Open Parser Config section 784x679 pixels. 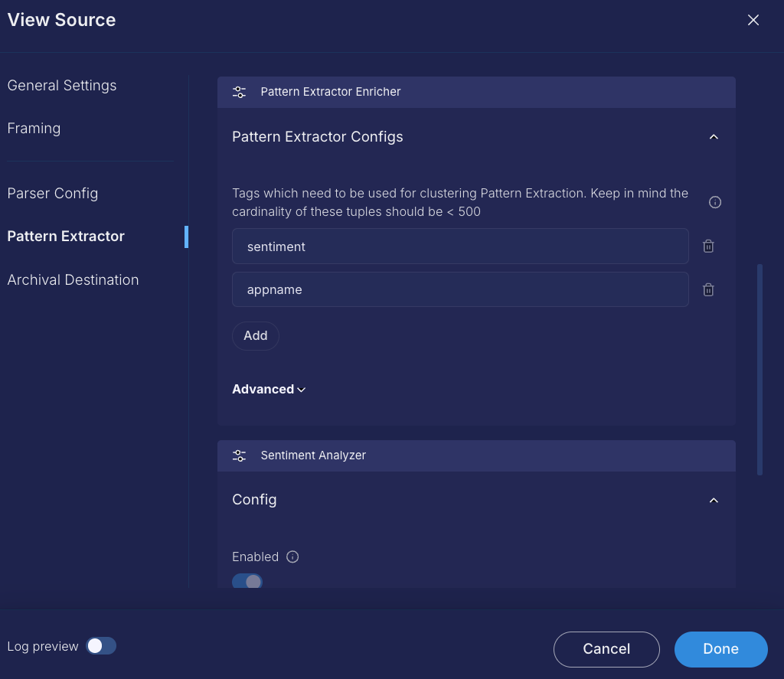(53, 194)
